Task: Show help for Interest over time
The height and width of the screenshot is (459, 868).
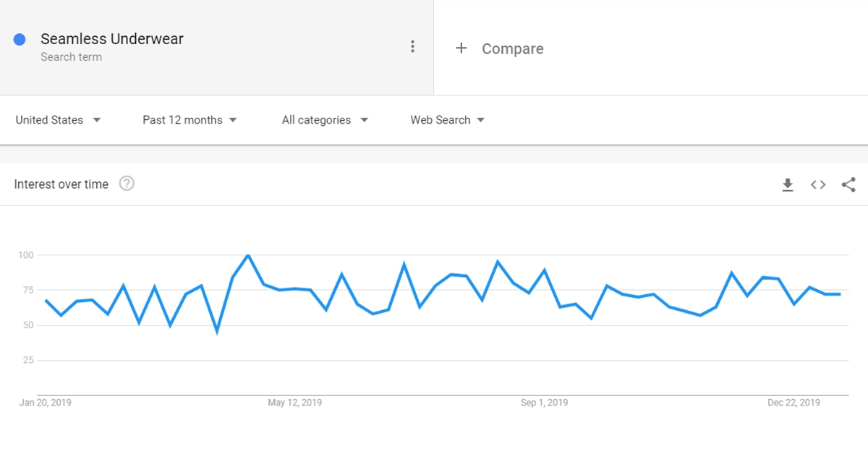Action: pyautogui.click(x=127, y=184)
